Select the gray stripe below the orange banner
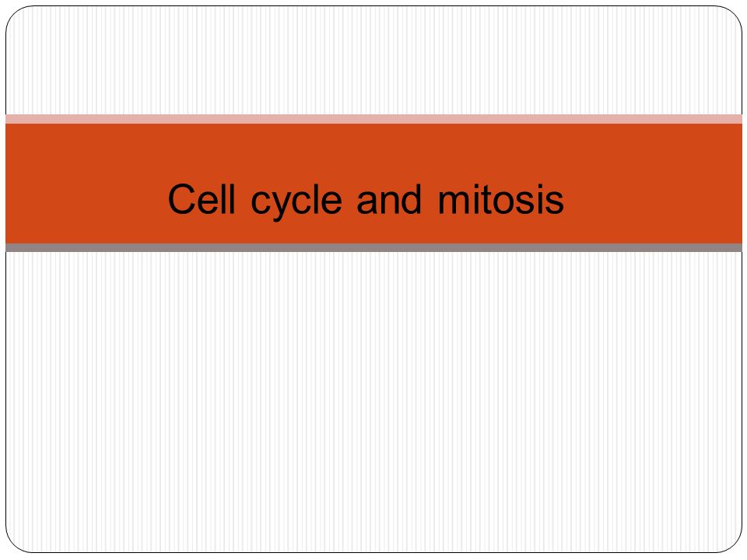 coord(374,247)
